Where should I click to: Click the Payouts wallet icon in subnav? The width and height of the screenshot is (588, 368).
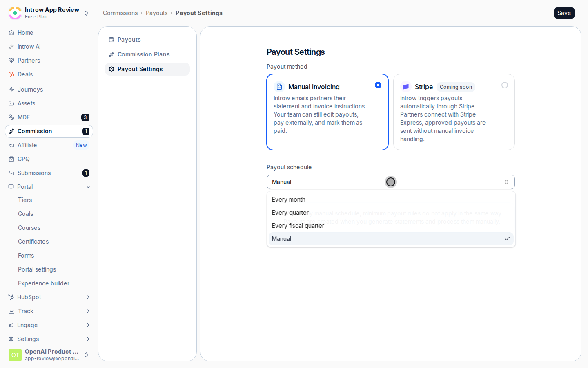click(x=111, y=40)
